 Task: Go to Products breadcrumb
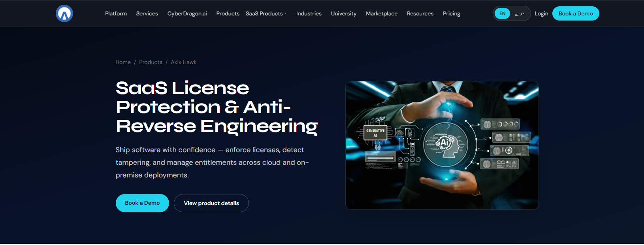tap(151, 62)
